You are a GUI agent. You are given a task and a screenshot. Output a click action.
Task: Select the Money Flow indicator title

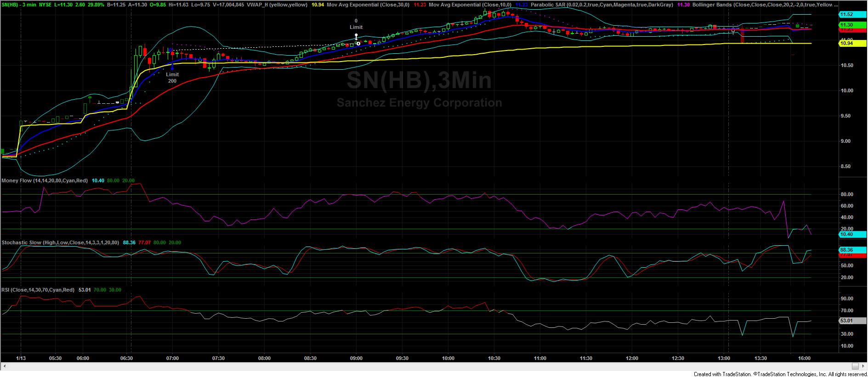[45, 181]
